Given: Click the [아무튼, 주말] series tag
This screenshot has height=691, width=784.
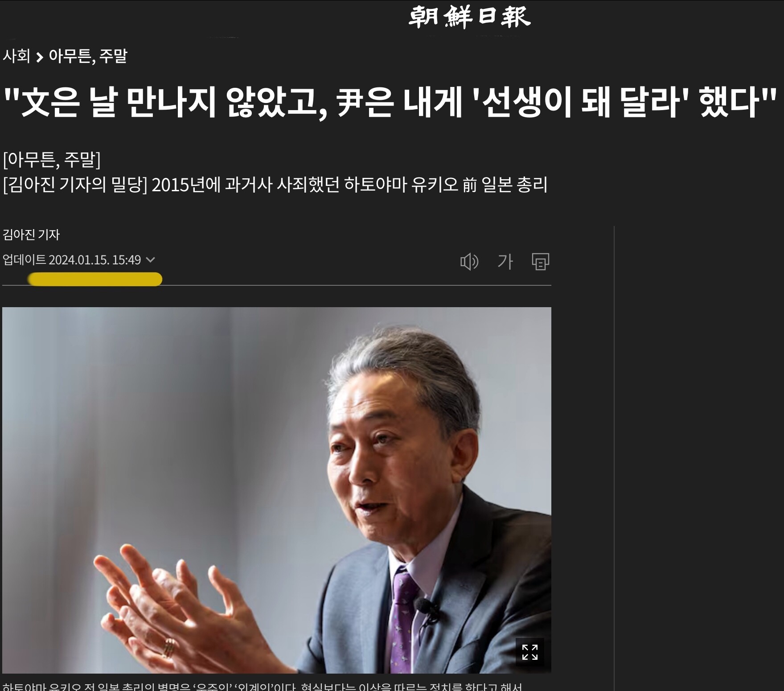Looking at the screenshot, I should (x=52, y=160).
